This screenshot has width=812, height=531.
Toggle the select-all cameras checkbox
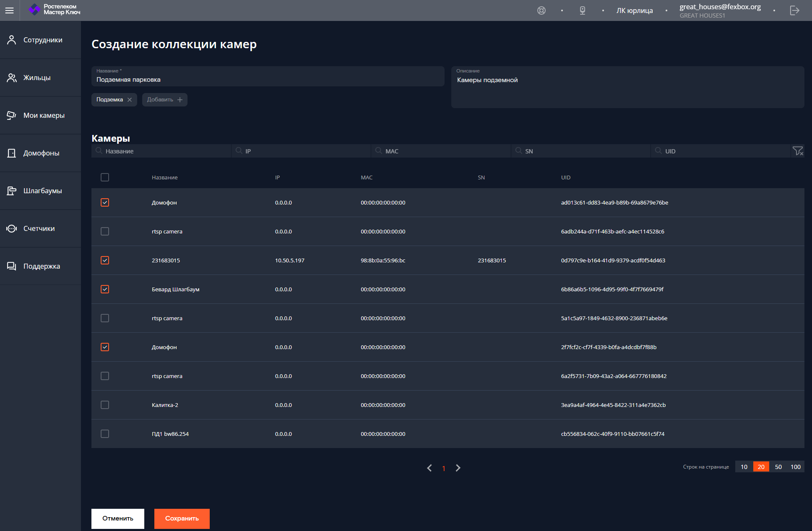[105, 177]
